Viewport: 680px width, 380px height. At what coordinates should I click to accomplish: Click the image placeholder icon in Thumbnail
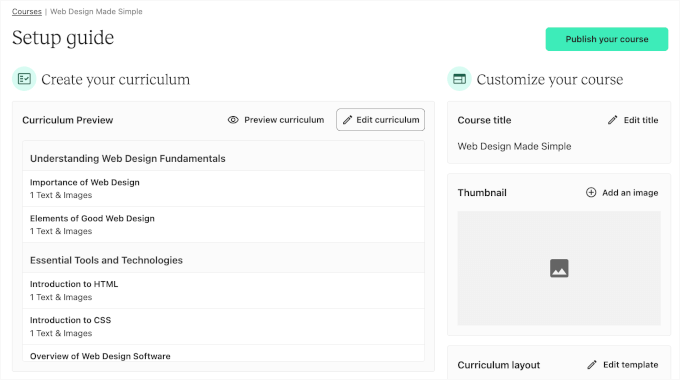point(559,268)
